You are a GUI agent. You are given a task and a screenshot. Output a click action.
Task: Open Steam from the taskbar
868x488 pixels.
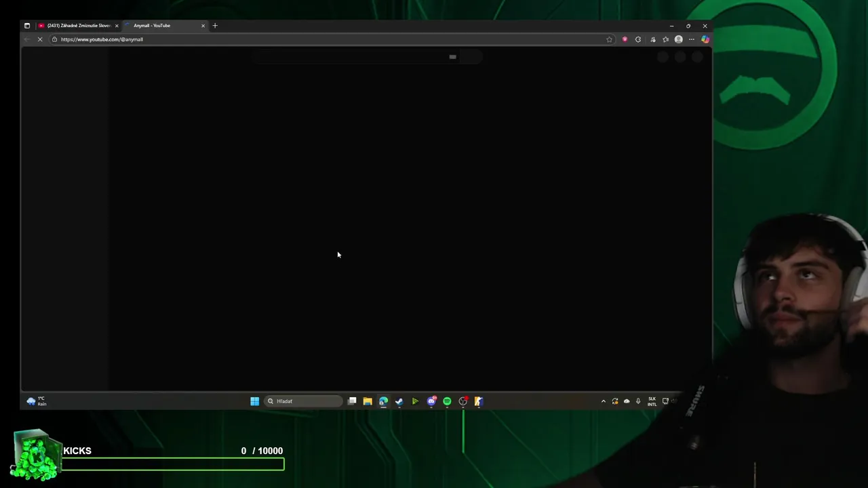(399, 401)
